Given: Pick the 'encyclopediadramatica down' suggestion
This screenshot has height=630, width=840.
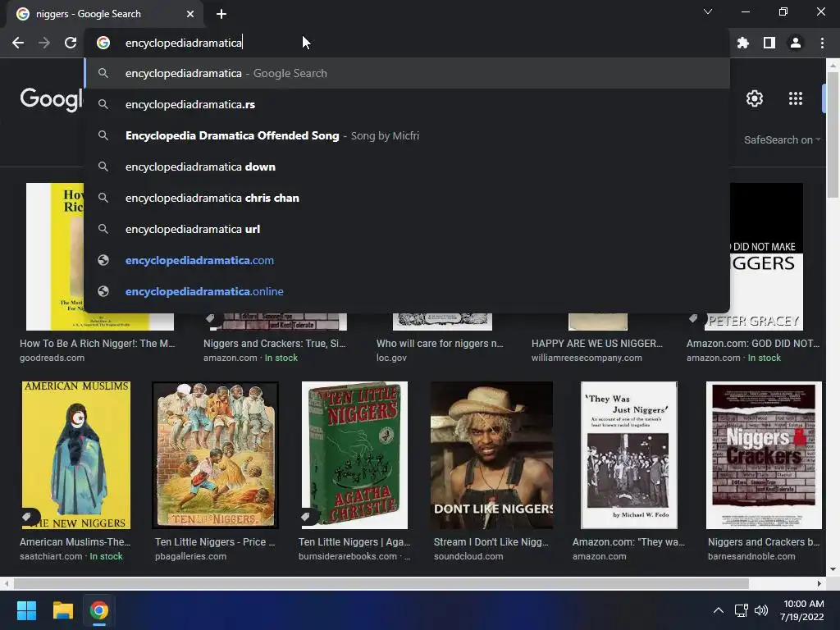Looking at the screenshot, I should click(407, 167).
